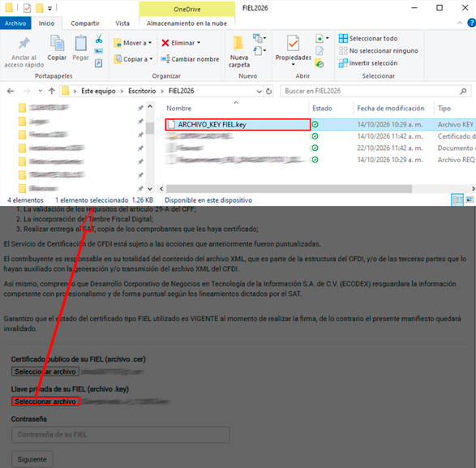Open the blue Help question mark icon
This screenshot has width=476, height=468.
[x=472, y=23]
